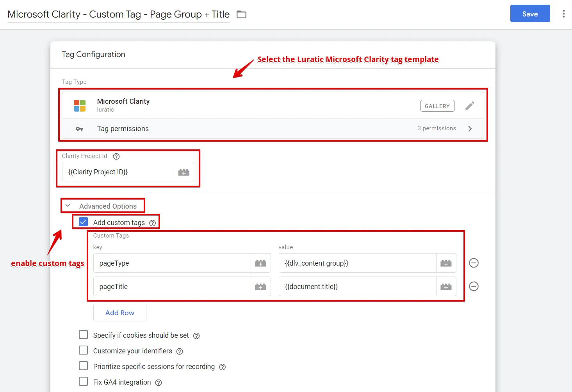Open help for Specify if cookies should be set
Screen dimensions: 572x392
197,336
